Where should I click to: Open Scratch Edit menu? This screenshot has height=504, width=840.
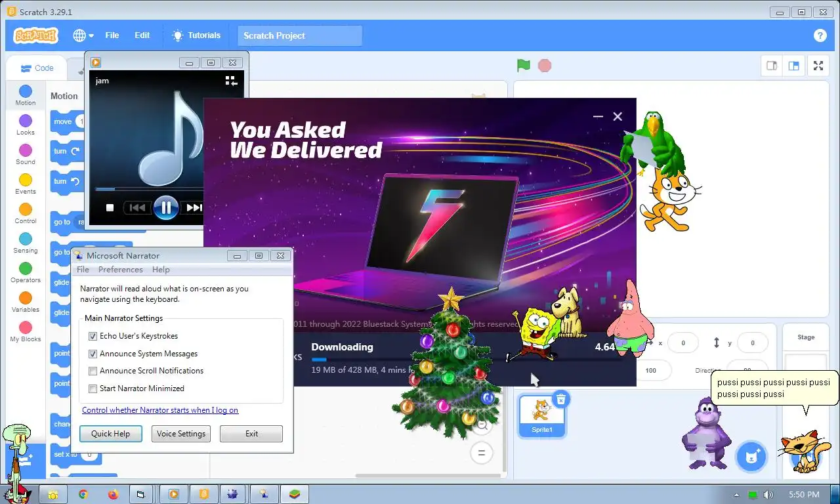click(x=142, y=35)
